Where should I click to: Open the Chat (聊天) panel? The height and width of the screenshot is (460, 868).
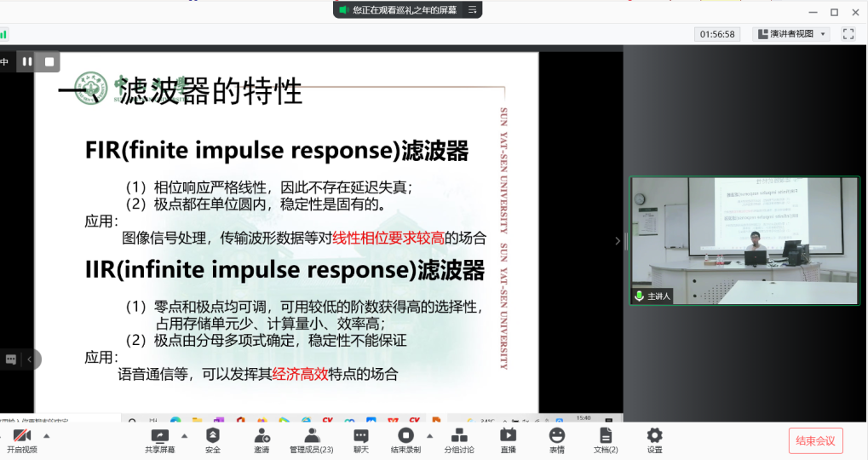click(361, 435)
